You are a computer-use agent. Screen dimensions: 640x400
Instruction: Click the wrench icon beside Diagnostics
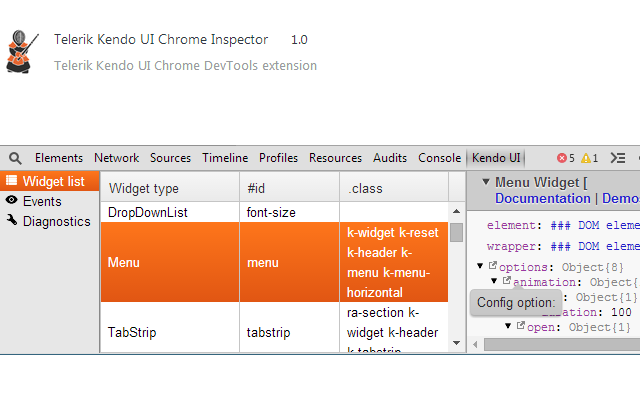(x=12, y=220)
